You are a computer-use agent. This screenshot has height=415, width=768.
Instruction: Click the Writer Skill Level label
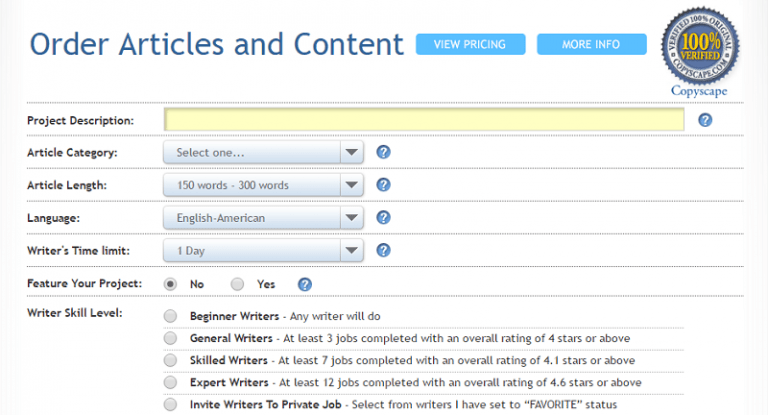pyautogui.click(x=75, y=313)
